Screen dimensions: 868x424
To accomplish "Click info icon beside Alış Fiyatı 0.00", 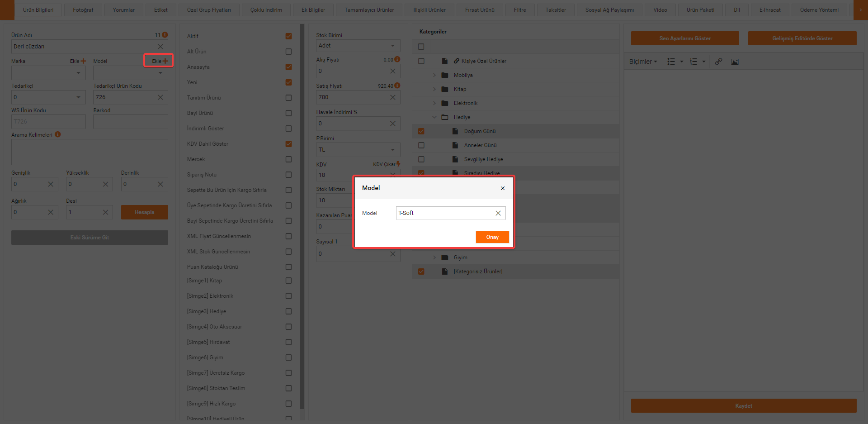I will pos(397,59).
